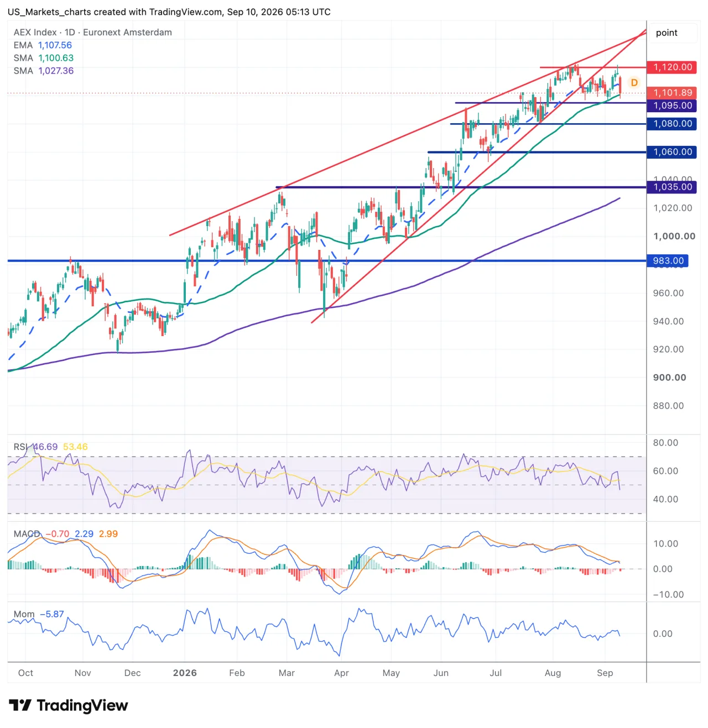Image resolution: width=708 pixels, height=728 pixels.
Task: Click the 920.00 price scale value
Action: [668, 349]
